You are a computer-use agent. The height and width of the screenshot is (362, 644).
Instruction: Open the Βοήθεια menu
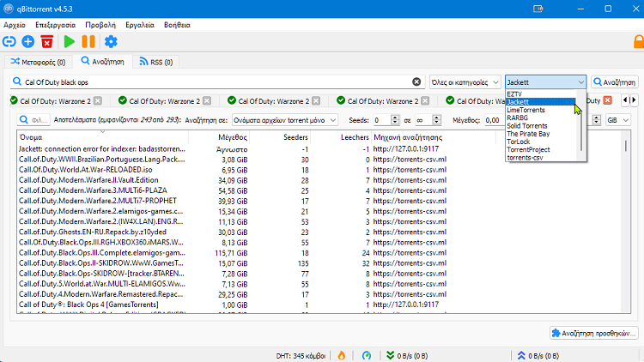point(177,25)
